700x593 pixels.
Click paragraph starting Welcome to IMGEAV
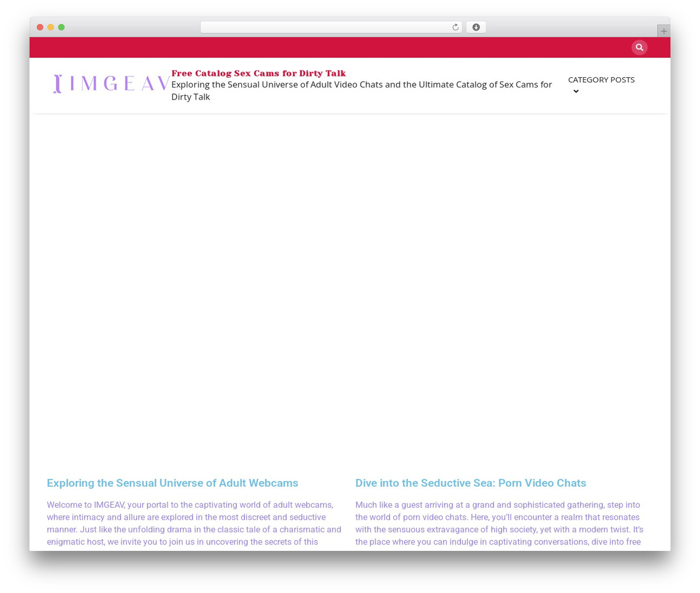194,524
